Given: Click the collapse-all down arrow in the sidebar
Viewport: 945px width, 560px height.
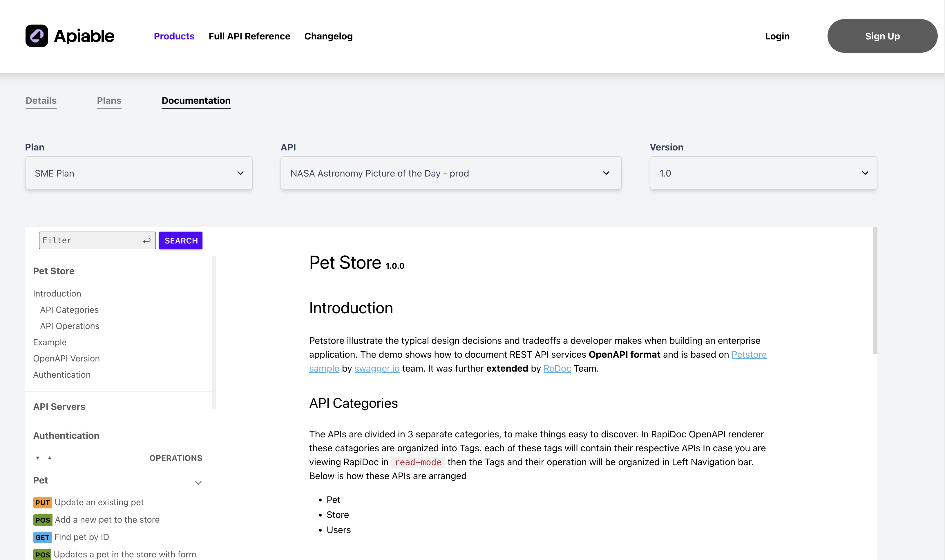Looking at the screenshot, I should [x=37, y=457].
